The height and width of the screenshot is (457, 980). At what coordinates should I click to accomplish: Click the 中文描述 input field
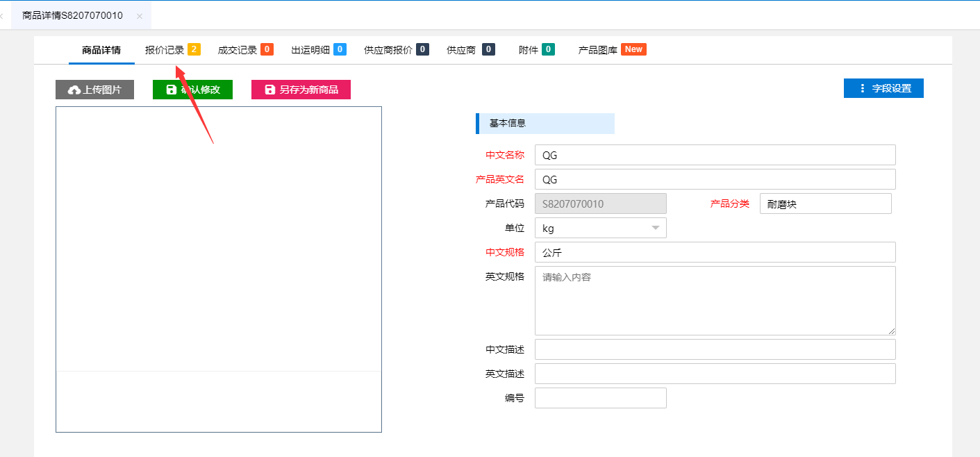tap(715, 349)
